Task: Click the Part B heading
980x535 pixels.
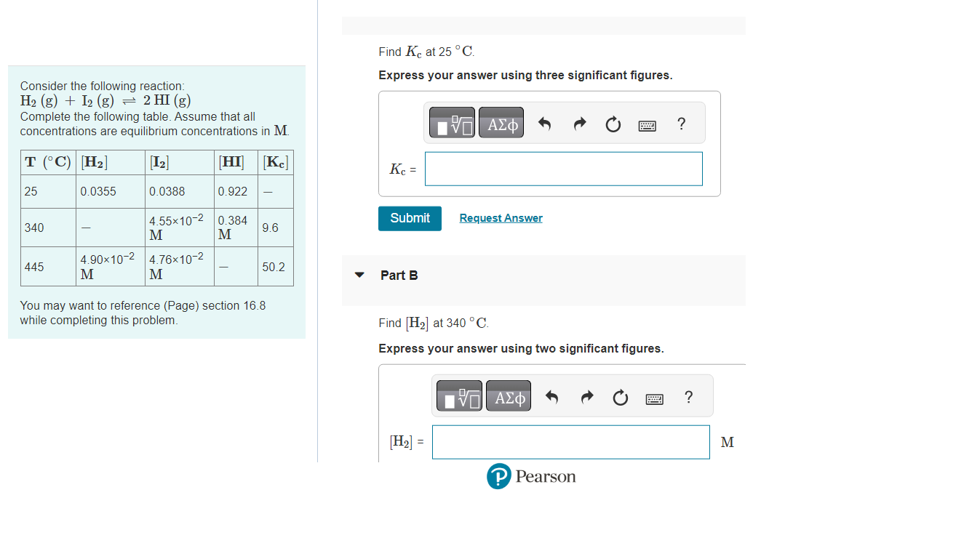Action: [x=398, y=275]
